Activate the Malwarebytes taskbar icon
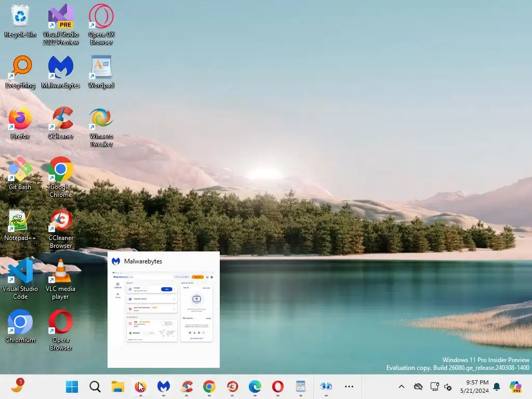The image size is (532, 399). [164, 387]
